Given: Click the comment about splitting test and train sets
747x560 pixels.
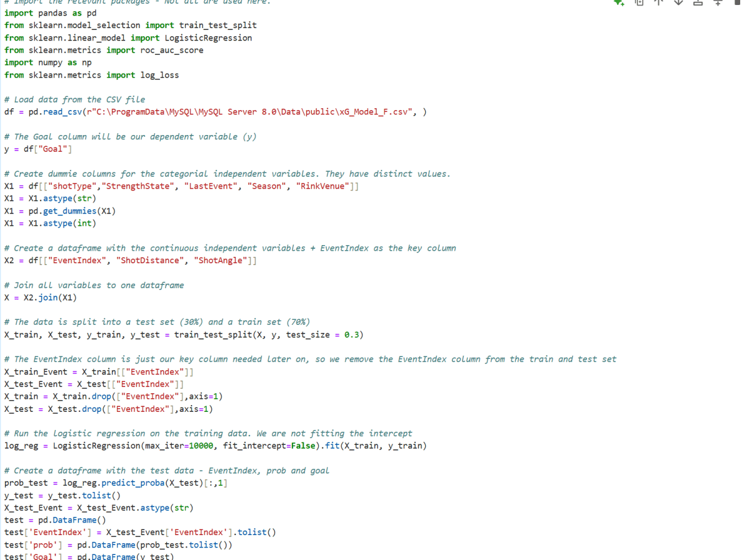Looking at the screenshot, I should pos(156,322).
